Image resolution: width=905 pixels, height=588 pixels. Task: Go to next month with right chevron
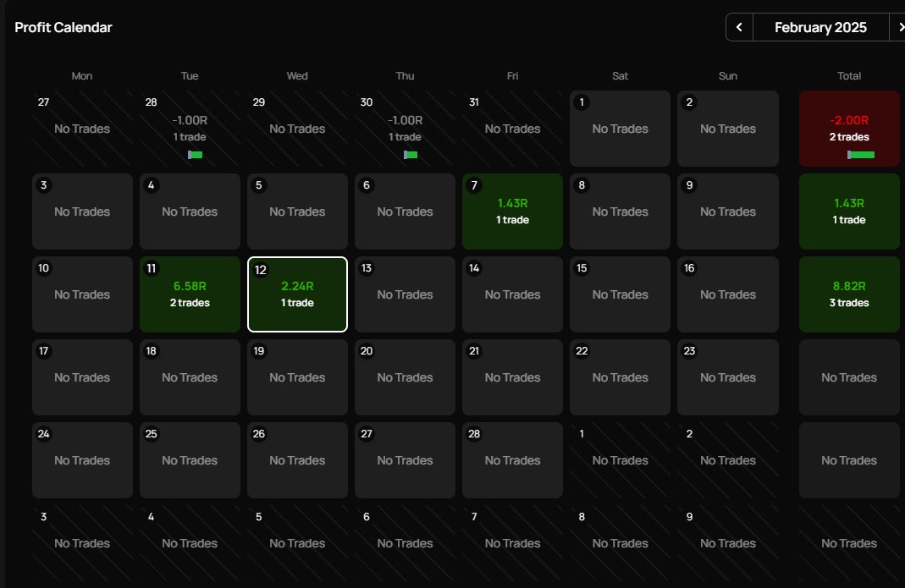coord(898,27)
